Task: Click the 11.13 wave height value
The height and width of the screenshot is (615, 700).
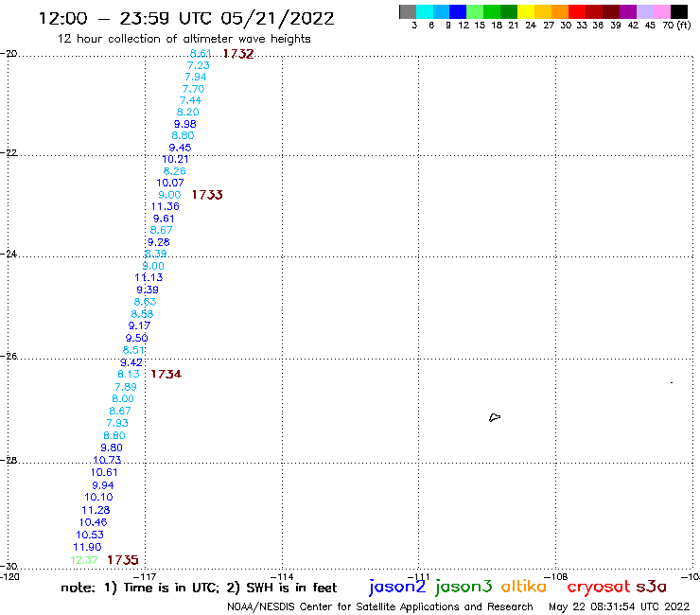Action: (149, 277)
